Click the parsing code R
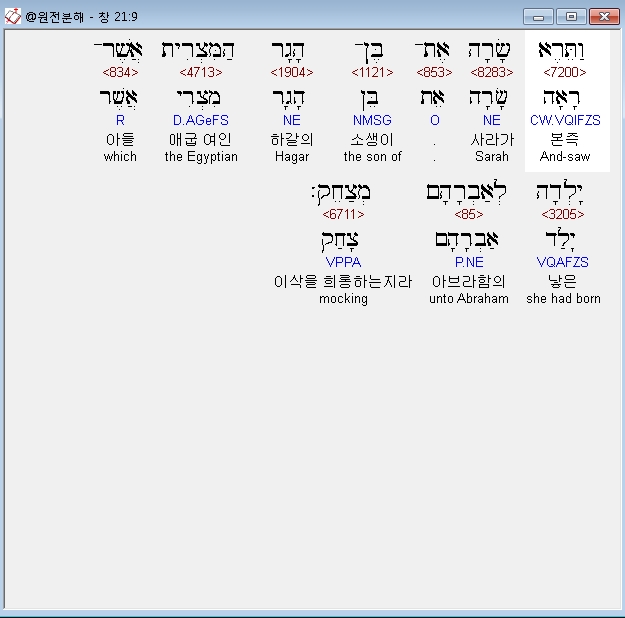 (x=120, y=120)
